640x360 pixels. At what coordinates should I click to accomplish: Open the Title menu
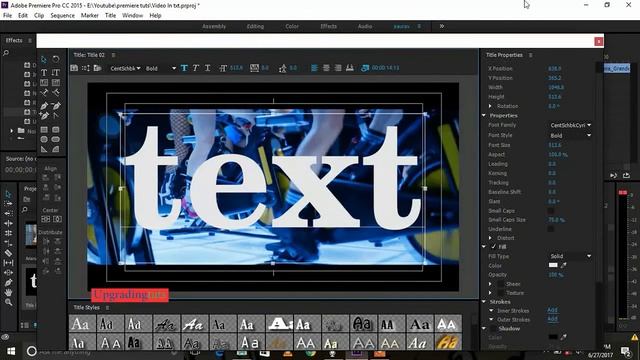(x=110, y=16)
